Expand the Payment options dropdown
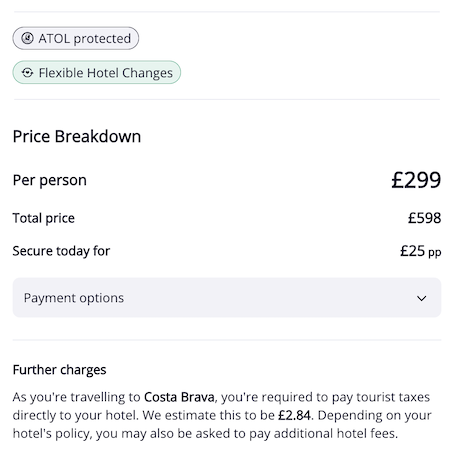454x453 pixels. click(x=227, y=298)
